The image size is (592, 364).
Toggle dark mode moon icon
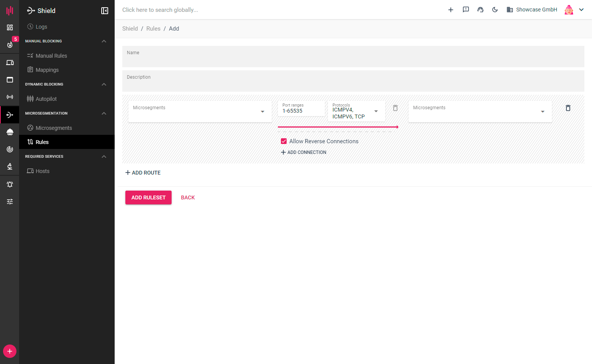[x=495, y=10]
